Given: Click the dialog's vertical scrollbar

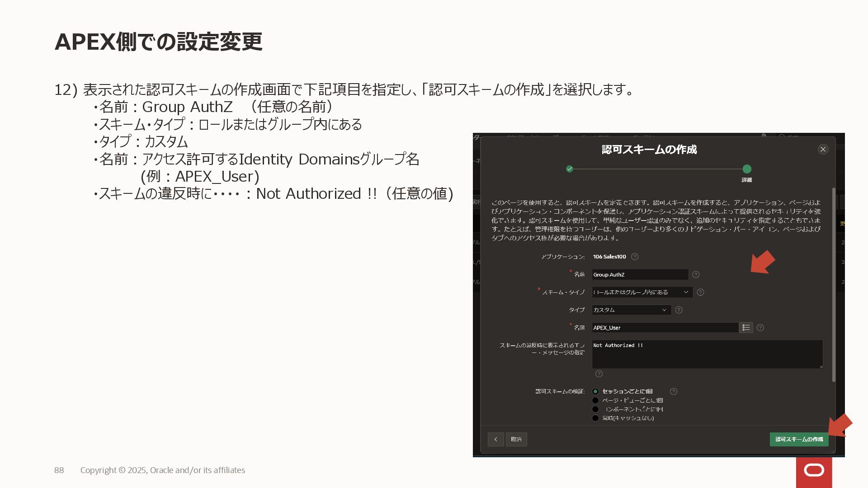Looking at the screenshot, I should click(834, 285).
